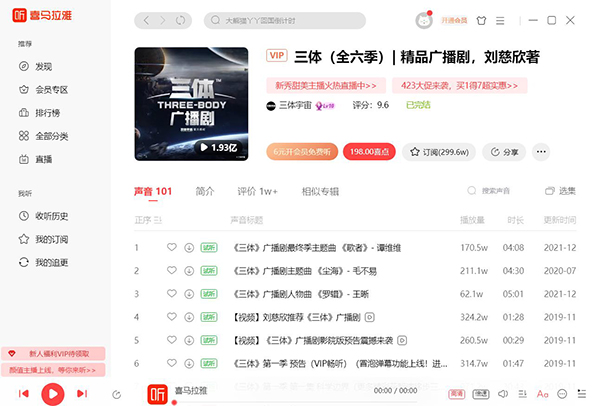Open the 选集 episode selector
The image size is (600, 406).
click(x=561, y=191)
